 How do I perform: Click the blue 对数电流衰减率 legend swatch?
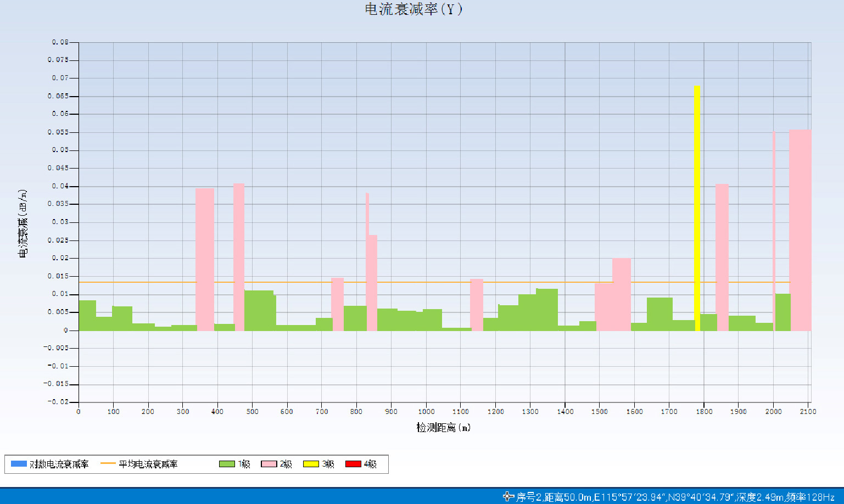(x=19, y=464)
